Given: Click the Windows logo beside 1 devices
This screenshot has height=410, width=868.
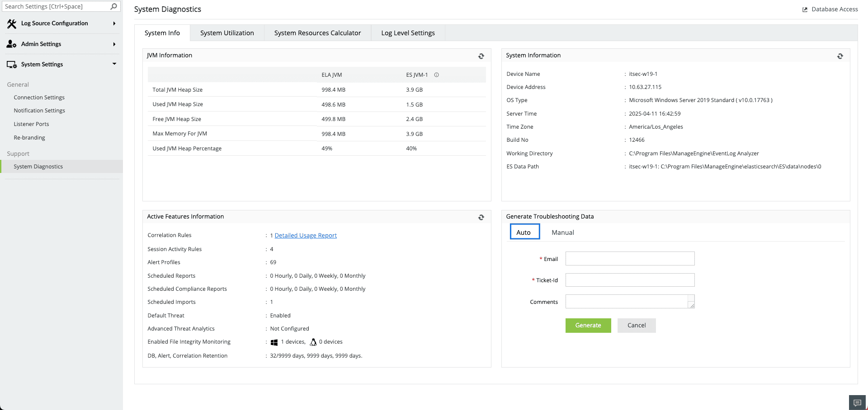Looking at the screenshot, I should point(274,342).
